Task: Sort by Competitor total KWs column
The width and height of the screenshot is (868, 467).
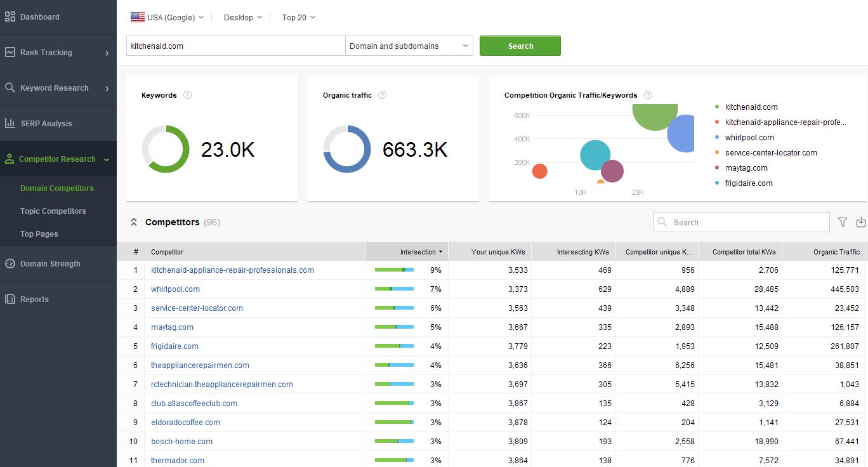Action: [740, 252]
